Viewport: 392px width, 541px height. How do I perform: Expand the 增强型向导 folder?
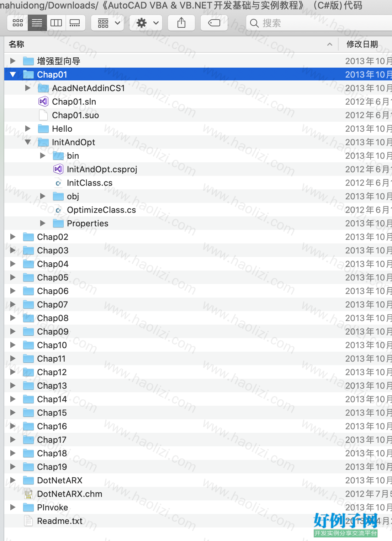pyautogui.click(x=13, y=61)
